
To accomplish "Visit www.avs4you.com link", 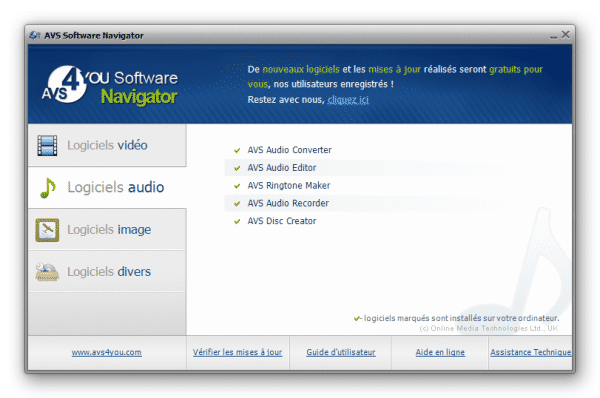I will coord(107,352).
